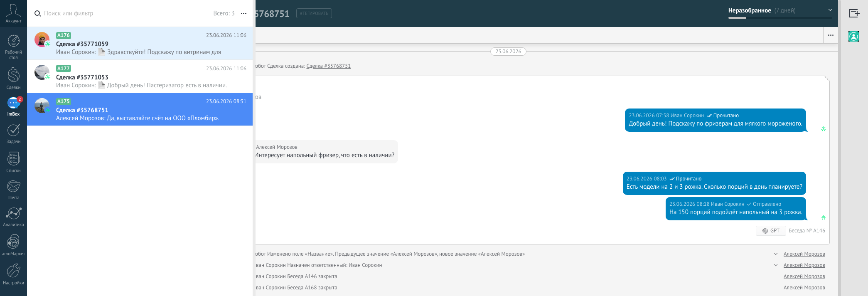Click the green asterisk beside the 07:58 message
The width and height of the screenshot is (868, 296).
[823, 129]
